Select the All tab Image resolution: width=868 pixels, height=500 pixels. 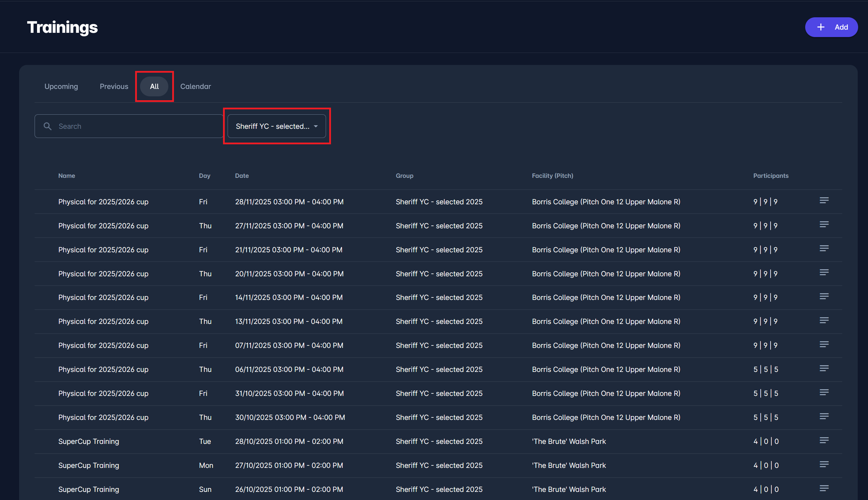pos(154,86)
